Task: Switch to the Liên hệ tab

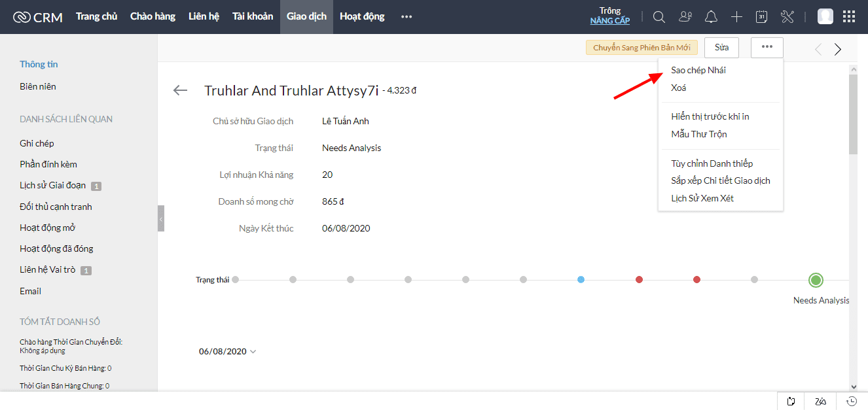Action: click(204, 17)
